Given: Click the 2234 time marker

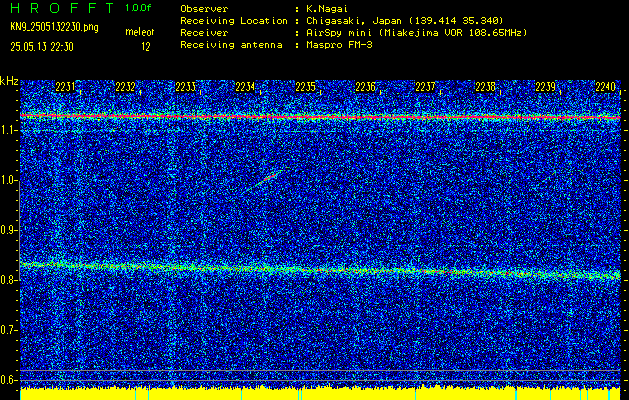Looking at the screenshot, I should click(x=245, y=87).
